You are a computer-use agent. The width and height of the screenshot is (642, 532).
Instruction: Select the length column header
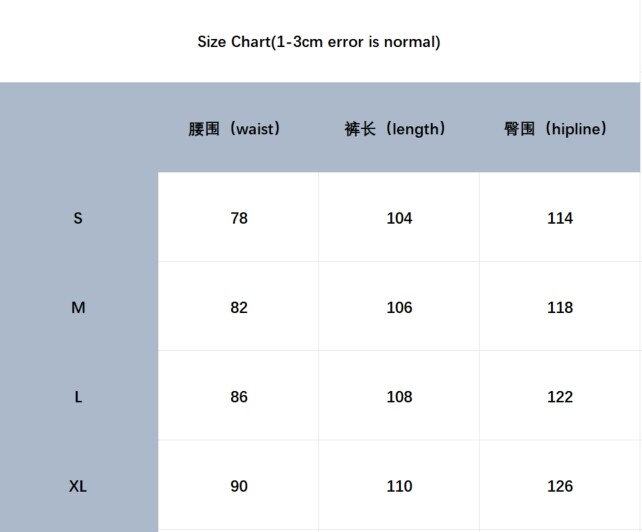pos(396,129)
